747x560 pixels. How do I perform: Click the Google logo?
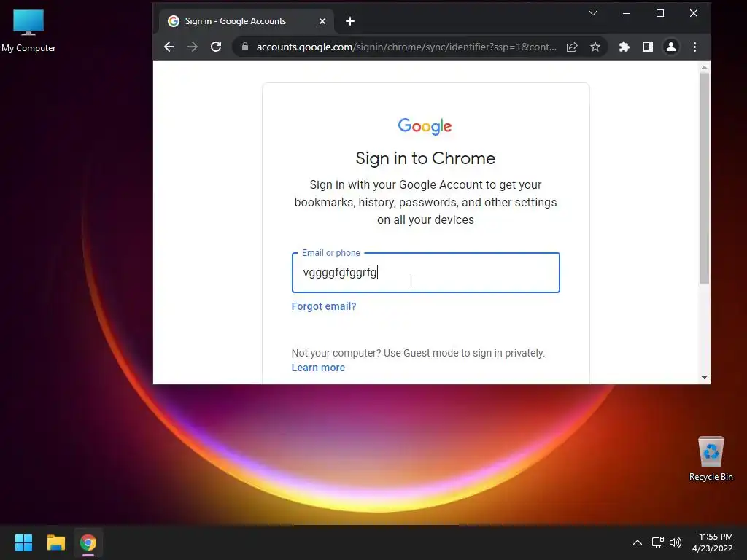425,126
